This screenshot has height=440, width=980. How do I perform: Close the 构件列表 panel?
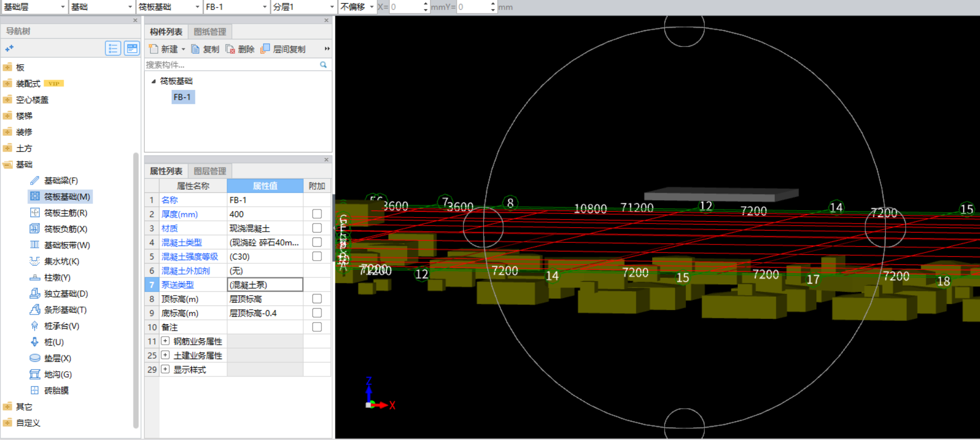click(x=326, y=20)
